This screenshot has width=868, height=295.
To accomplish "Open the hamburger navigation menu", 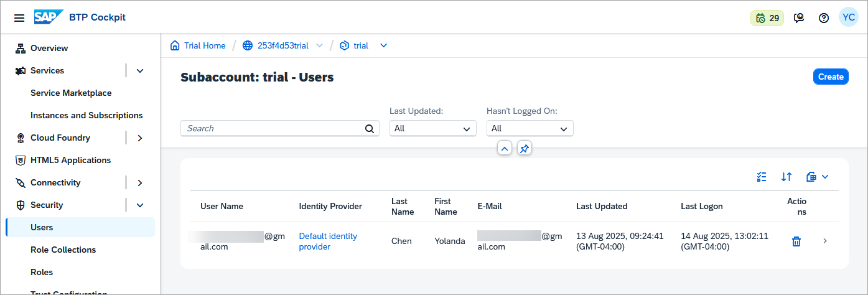I will coord(19,18).
